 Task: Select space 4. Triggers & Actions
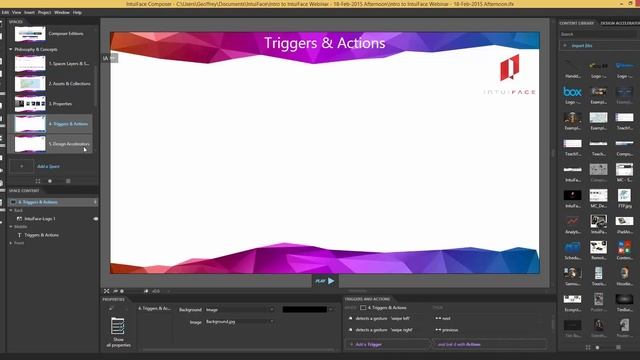pos(51,124)
